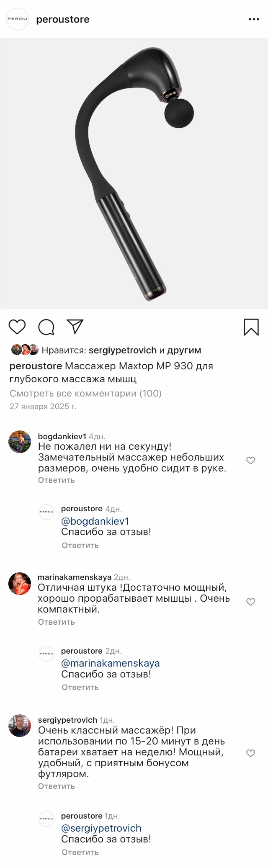Show users who liked via 'другим'
Viewport: 268px width, 868px height.
pyautogui.click(x=184, y=350)
